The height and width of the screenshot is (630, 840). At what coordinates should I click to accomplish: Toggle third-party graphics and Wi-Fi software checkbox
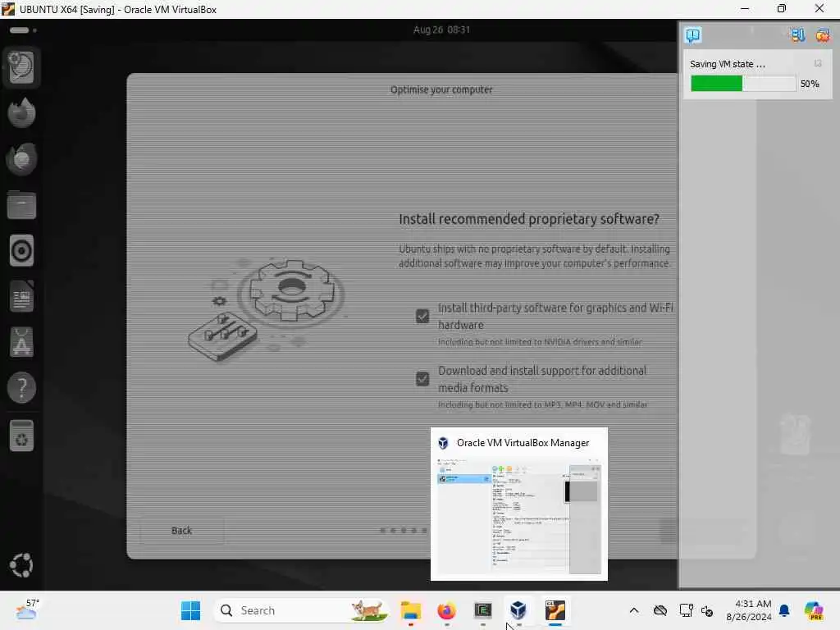click(422, 316)
